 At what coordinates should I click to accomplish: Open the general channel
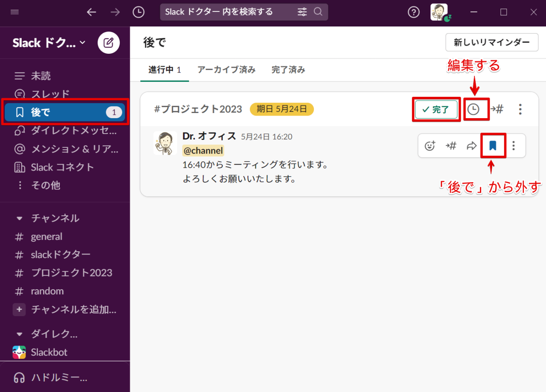click(x=64, y=237)
